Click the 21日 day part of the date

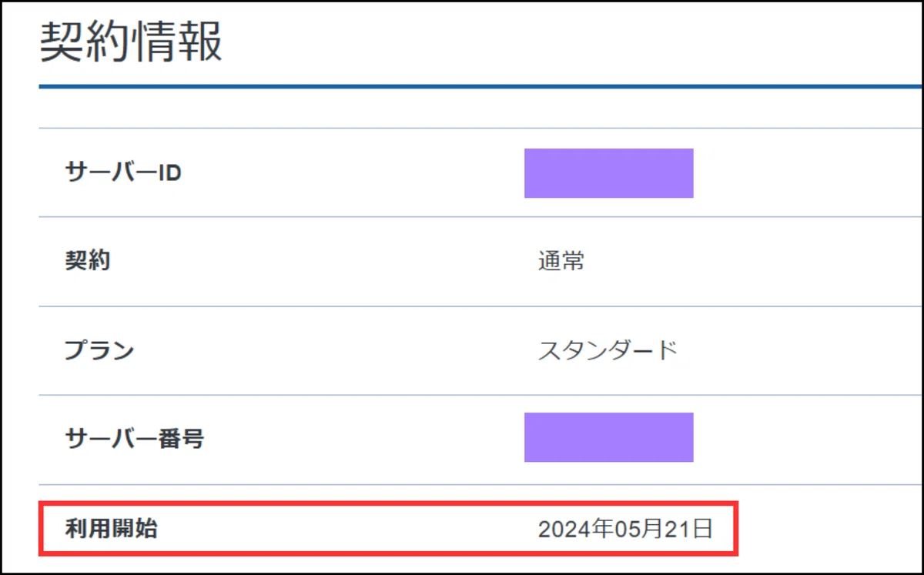pyautogui.click(x=687, y=529)
